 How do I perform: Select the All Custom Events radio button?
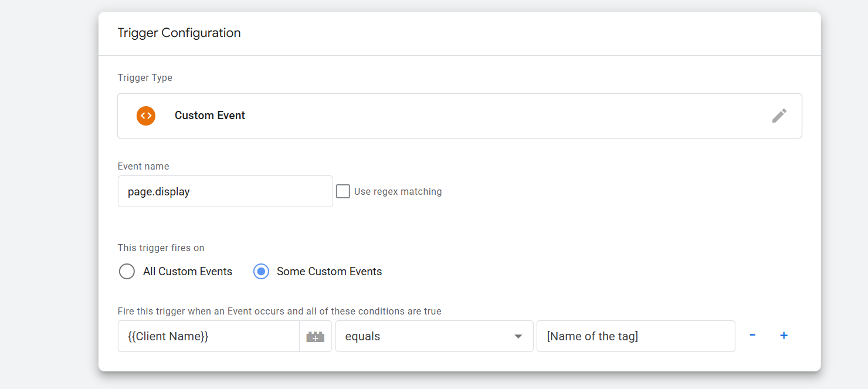click(127, 272)
